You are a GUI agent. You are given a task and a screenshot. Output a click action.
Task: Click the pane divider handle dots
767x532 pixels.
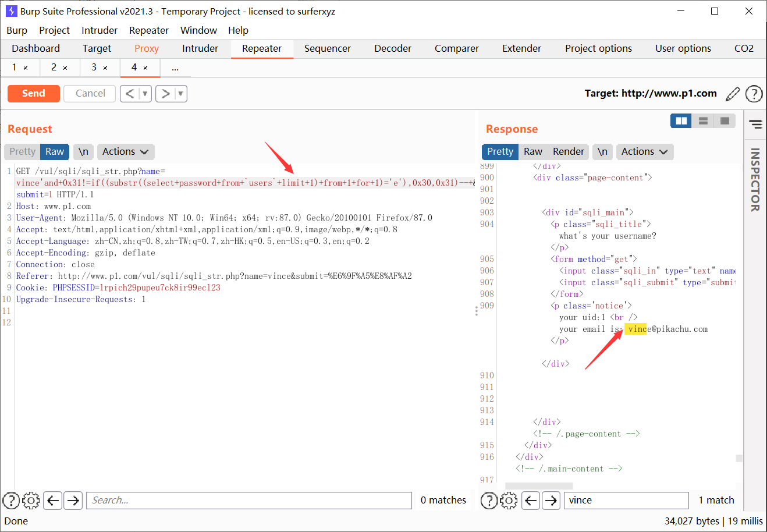[477, 311]
